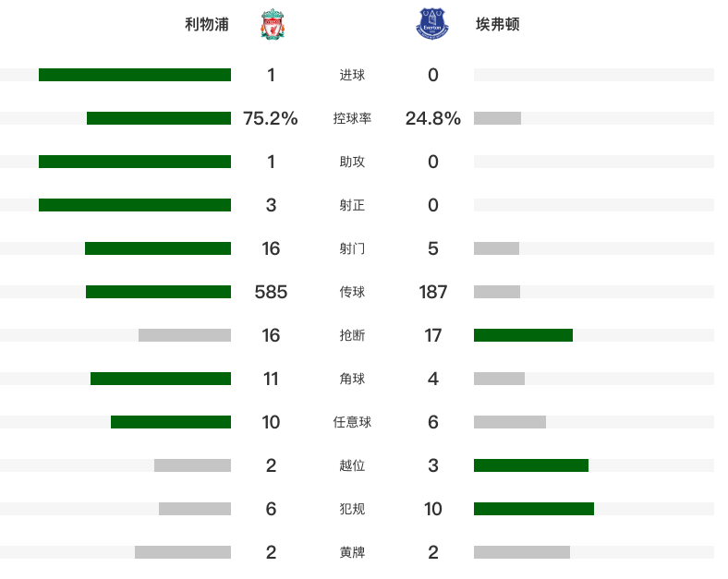Click Liverpool's green corner kicks bar
Image resolution: width=728 pixels, height=579 pixels.
click(x=161, y=379)
